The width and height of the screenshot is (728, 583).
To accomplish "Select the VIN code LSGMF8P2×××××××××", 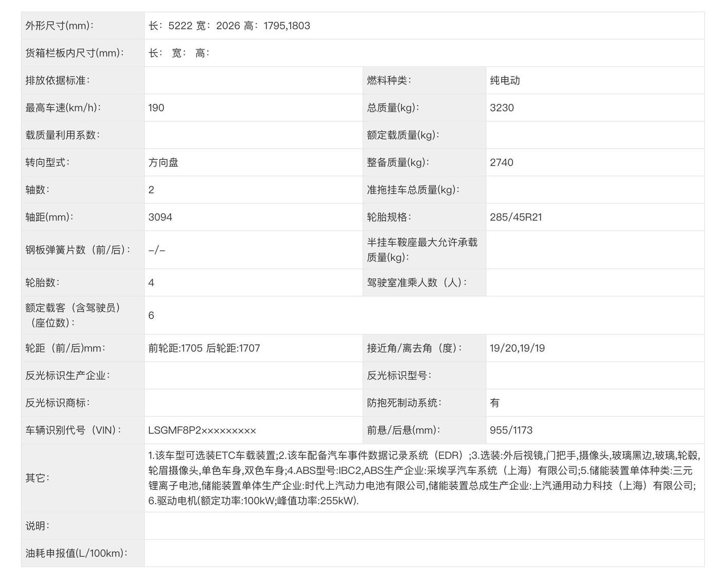I will 202,430.
